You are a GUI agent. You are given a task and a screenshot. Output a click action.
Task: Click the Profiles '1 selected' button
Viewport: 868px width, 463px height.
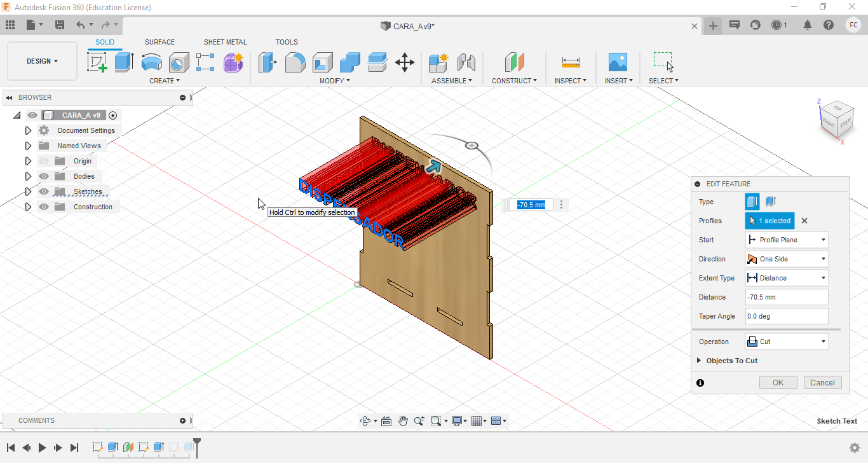coord(770,221)
